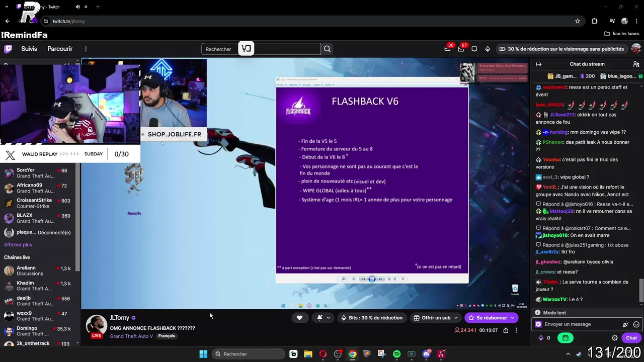644x362 pixels.
Task: Expand followed channels with Afficher plus
Action: pyautogui.click(x=18, y=245)
